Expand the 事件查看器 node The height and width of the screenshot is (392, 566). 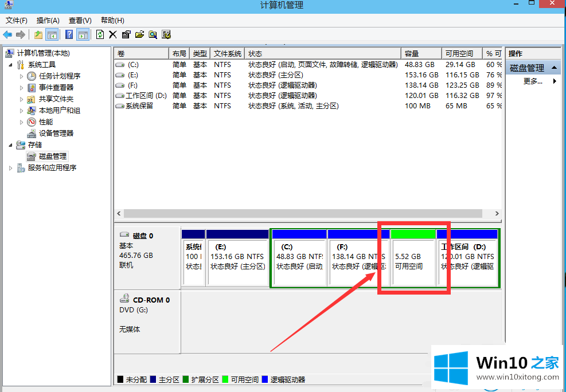coord(21,88)
